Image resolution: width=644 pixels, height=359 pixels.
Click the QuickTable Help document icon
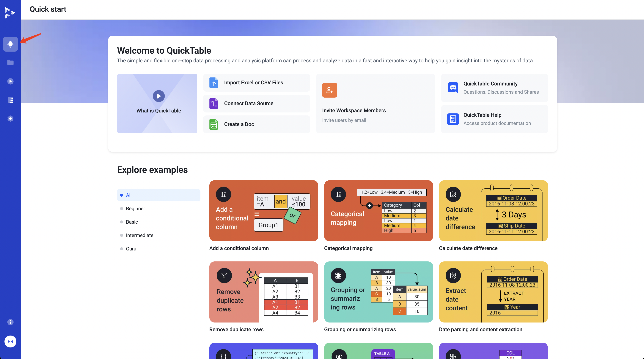click(453, 119)
